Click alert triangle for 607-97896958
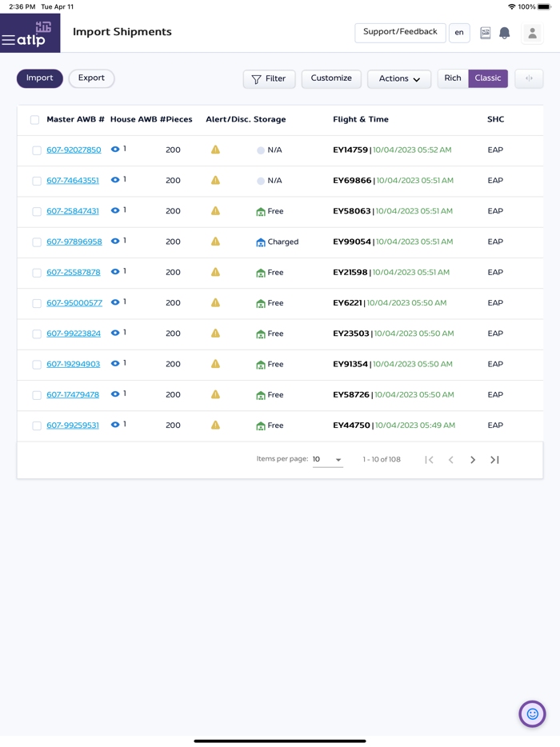The height and width of the screenshot is (747, 560). point(215,242)
